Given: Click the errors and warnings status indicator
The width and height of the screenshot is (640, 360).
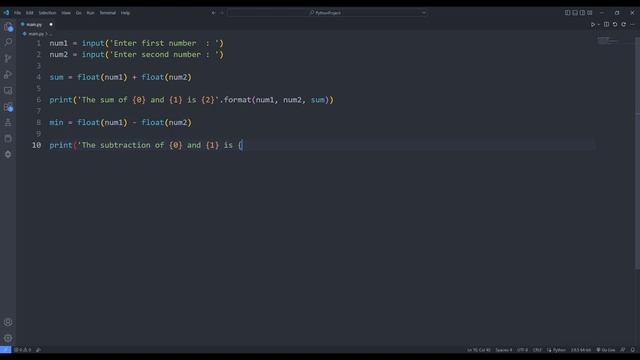Looking at the screenshot, I should (x=23, y=350).
